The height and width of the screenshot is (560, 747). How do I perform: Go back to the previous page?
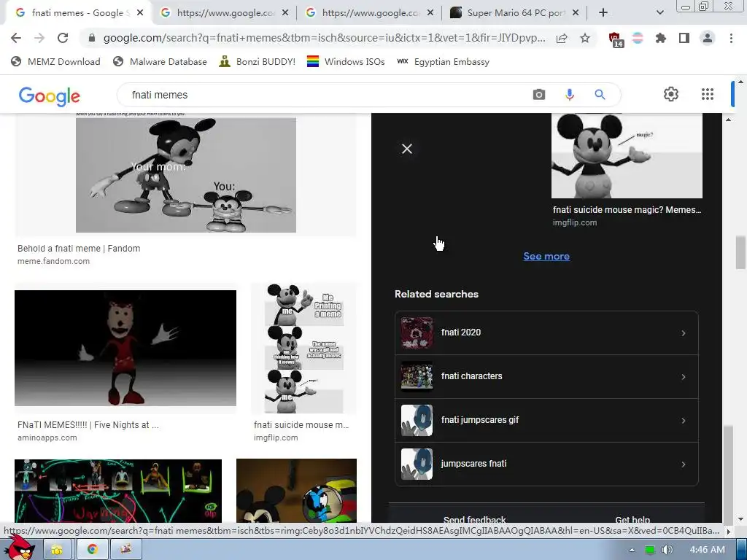pos(16,38)
